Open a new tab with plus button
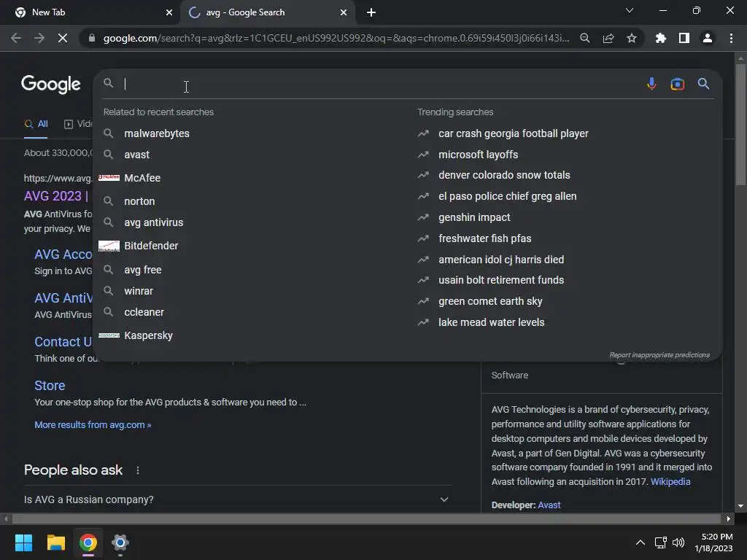This screenshot has height=560, width=747. pyautogui.click(x=371, y=12)
